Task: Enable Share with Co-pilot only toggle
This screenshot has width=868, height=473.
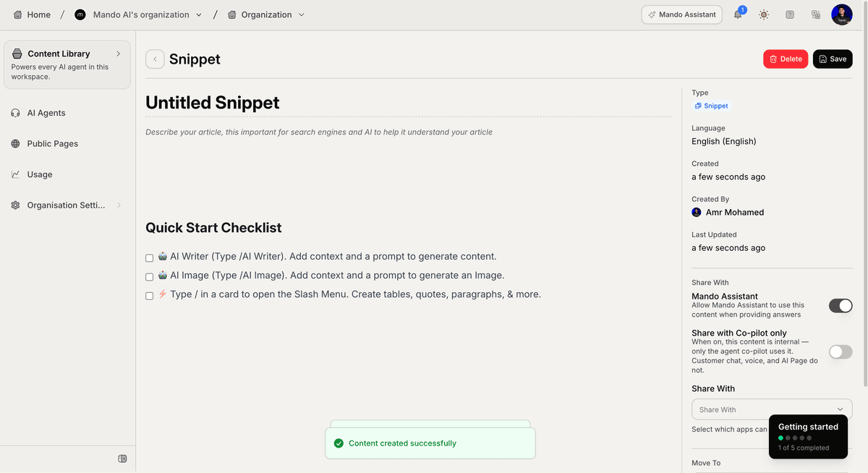Action: [x=841, y=351]
